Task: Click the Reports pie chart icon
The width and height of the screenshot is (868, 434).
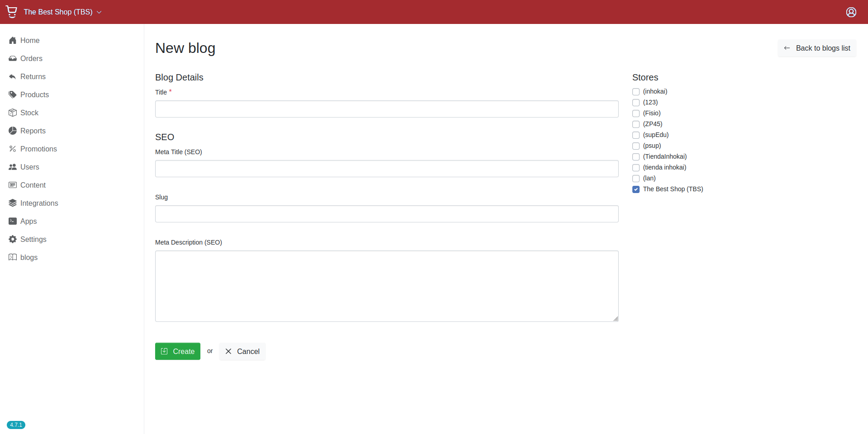Action: click(13, 131)
